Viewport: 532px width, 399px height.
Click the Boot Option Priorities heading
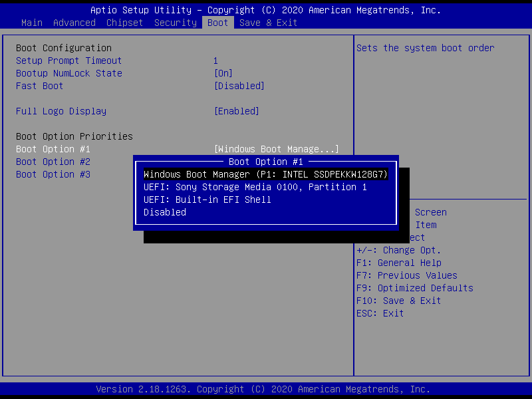pos(74,136)
